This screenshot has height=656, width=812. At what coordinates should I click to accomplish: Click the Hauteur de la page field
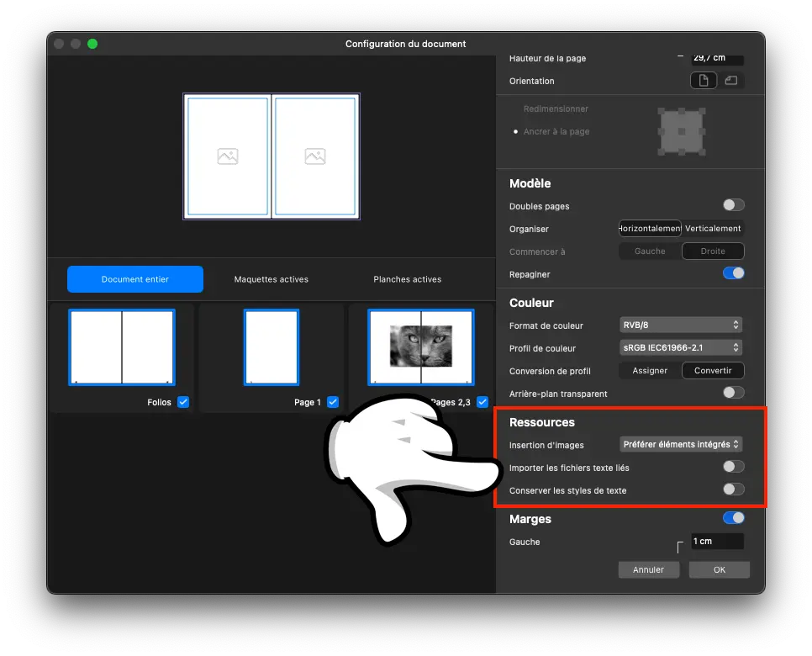click(717, 58)
